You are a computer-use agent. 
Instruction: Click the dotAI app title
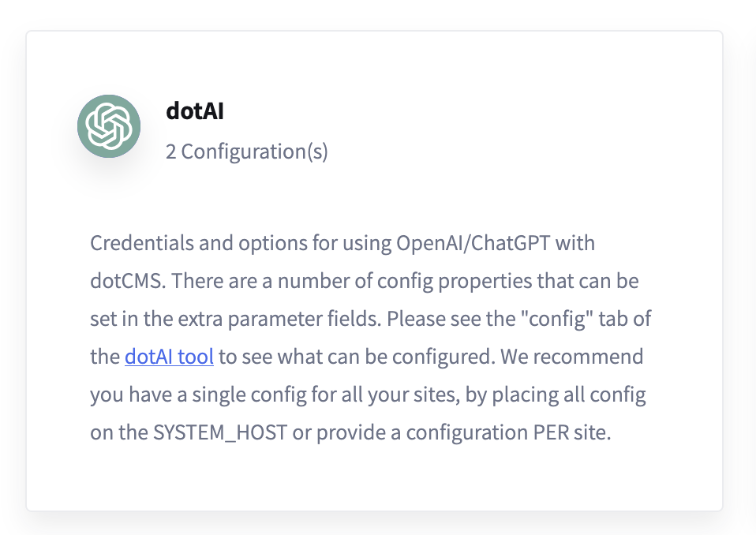tap(195, 111)
